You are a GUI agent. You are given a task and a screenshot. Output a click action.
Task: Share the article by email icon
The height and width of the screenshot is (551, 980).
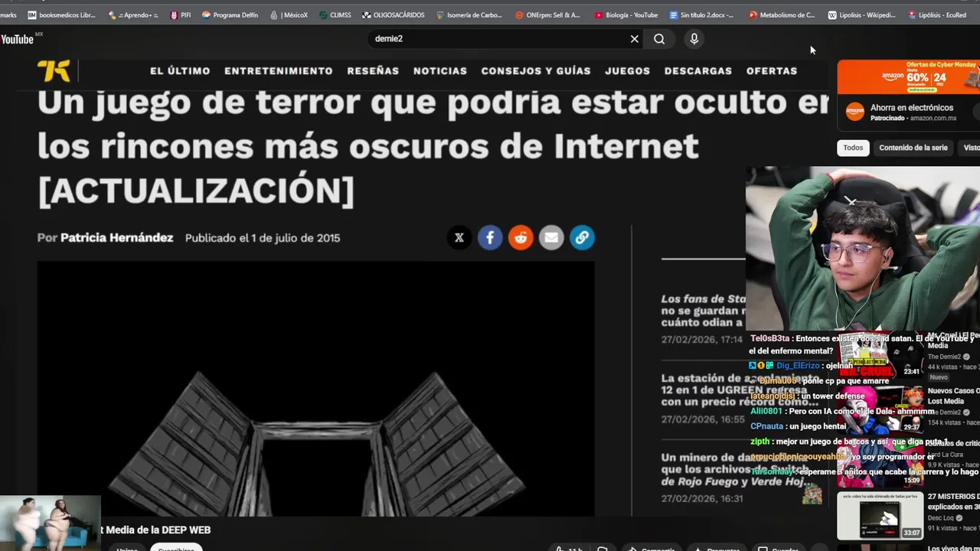coord(551,237)
